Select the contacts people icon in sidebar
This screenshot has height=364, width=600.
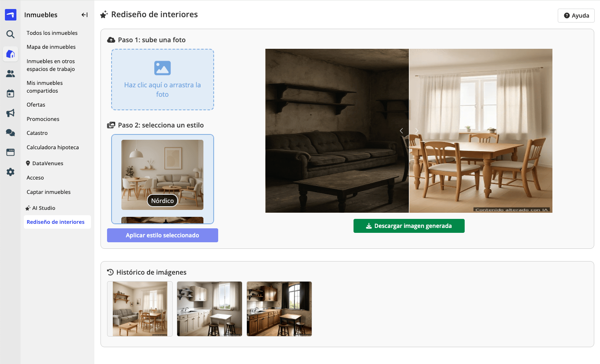click(x=10, y=74)
